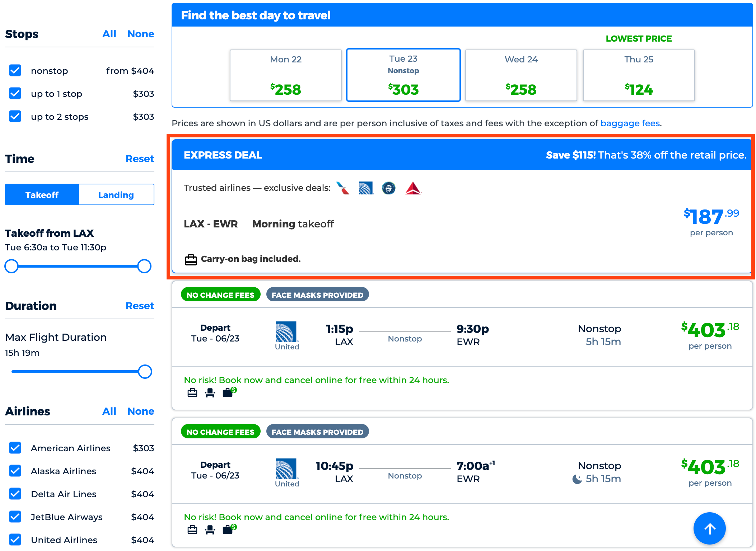Screen dimensions: 756x551
Task: Click the scroll-to-top arrow button
Action: pyautogui.click(x=709, y=528)
